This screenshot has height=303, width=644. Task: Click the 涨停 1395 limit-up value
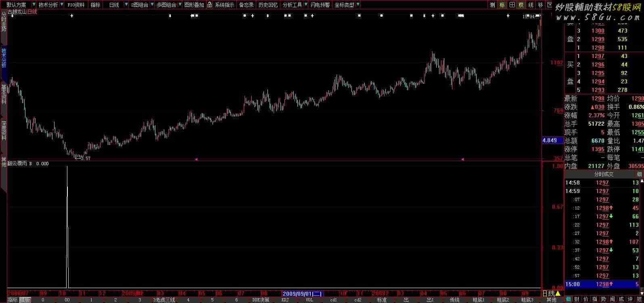coord(598,149)
